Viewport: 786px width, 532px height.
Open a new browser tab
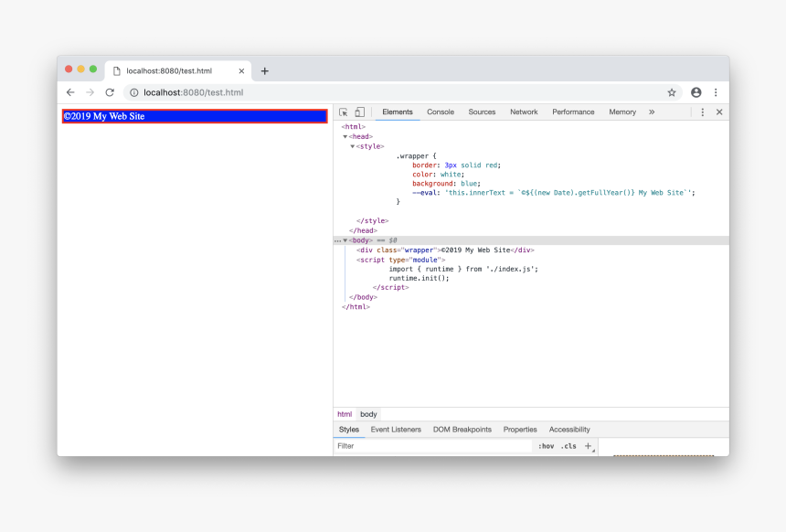pos(265,71)
